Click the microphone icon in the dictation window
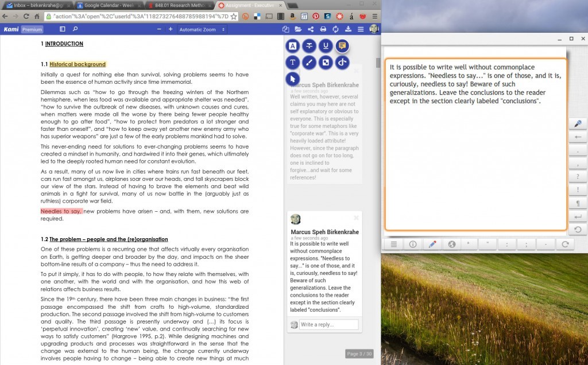 pyautogui.click(x=578, y=123)
